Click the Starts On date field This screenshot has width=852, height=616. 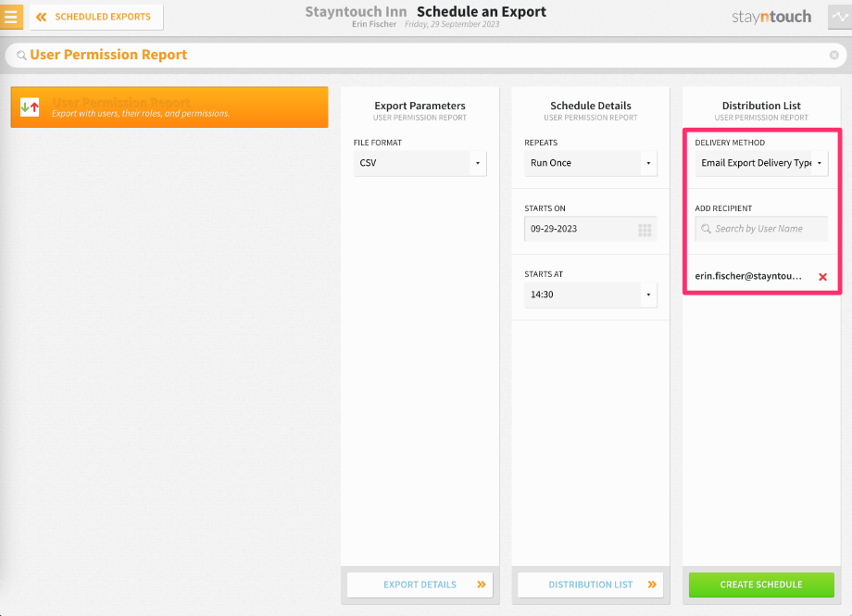591,229
